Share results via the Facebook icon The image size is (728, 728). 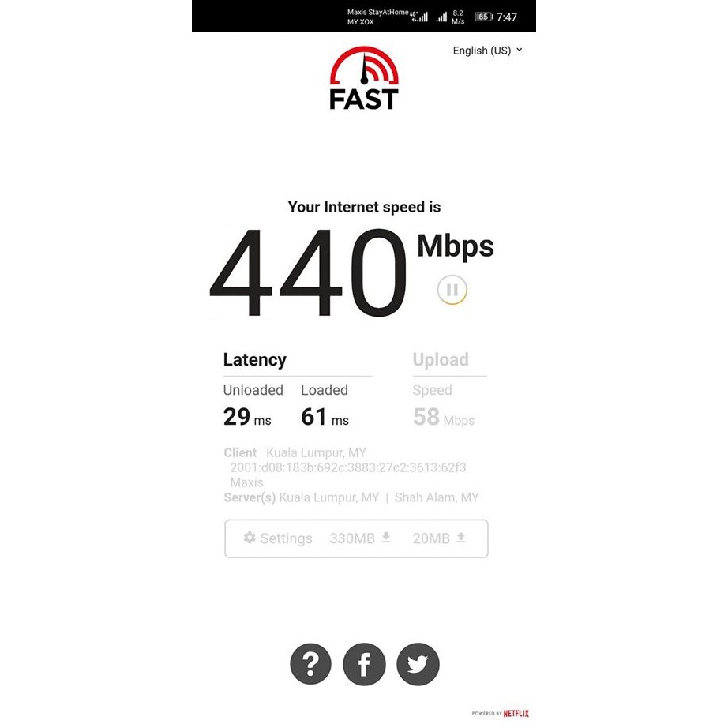pyautogui.click(x=365, y=664)
